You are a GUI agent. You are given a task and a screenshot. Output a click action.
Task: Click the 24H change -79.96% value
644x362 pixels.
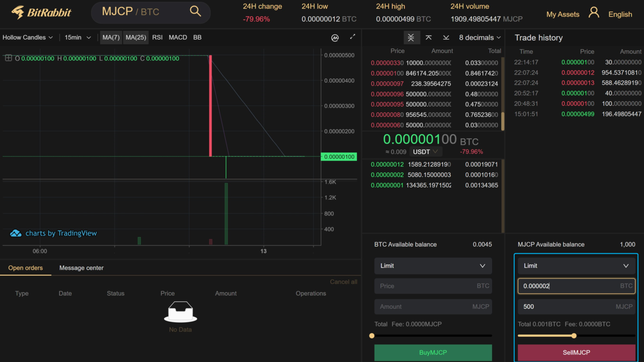[257, 19]
